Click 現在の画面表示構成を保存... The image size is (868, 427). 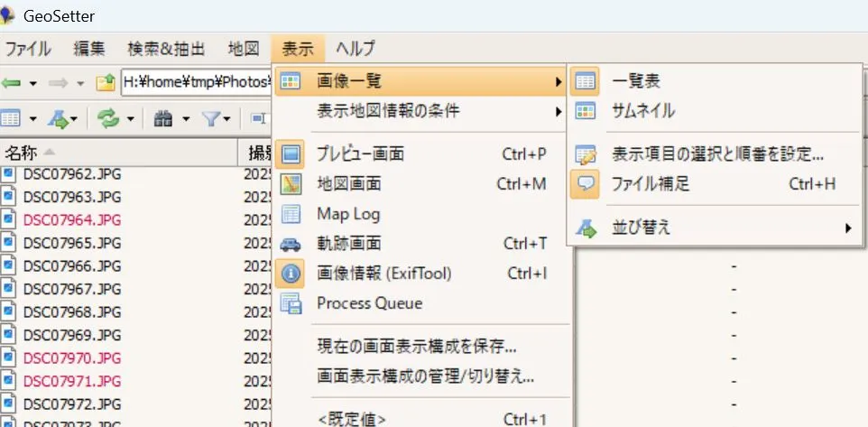point(416,346)
